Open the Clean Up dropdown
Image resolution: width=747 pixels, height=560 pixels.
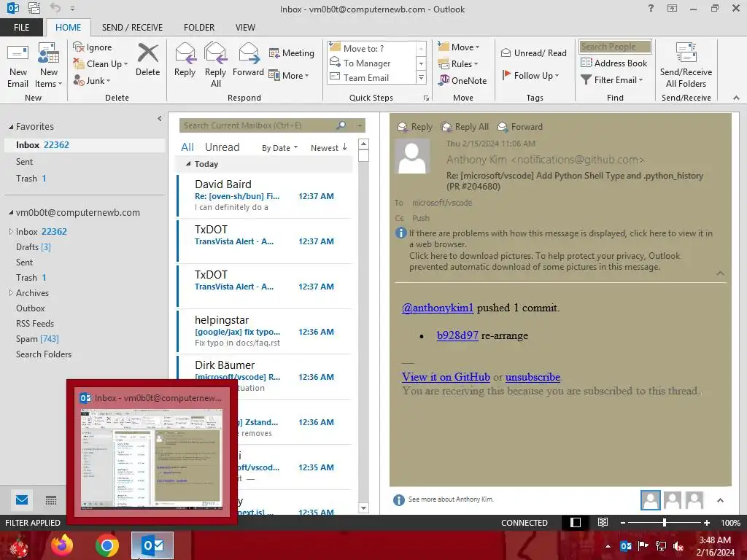pos(101,64)
